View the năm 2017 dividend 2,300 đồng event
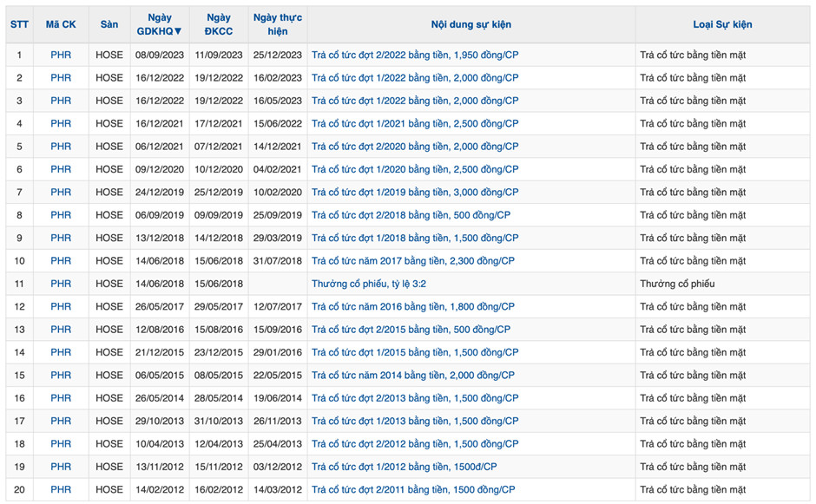 pos(413,261)
